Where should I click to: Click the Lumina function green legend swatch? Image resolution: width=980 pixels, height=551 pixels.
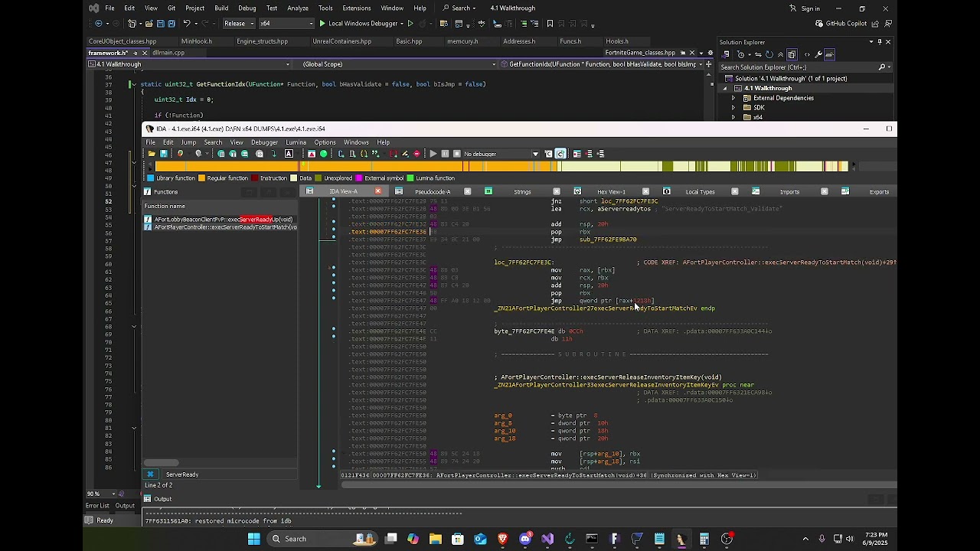click(410, 178)
